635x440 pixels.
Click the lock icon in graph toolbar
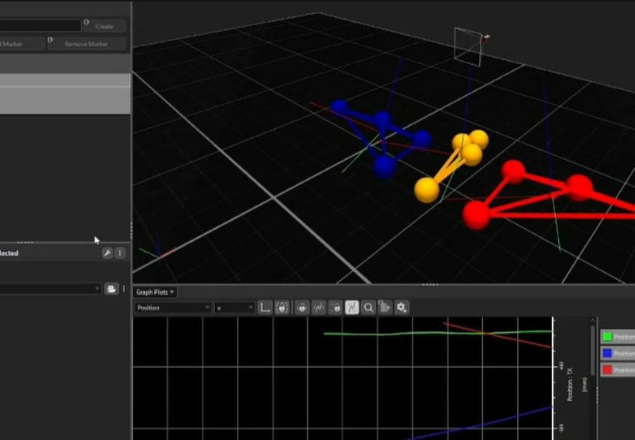pyautogui.click(x=301, y=308)
